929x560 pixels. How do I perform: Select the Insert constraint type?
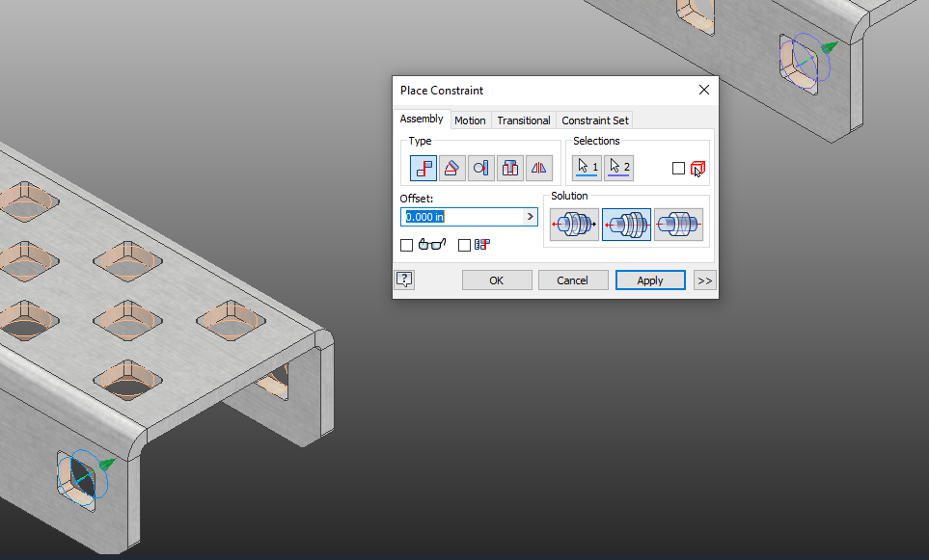[x=510, y=168]
